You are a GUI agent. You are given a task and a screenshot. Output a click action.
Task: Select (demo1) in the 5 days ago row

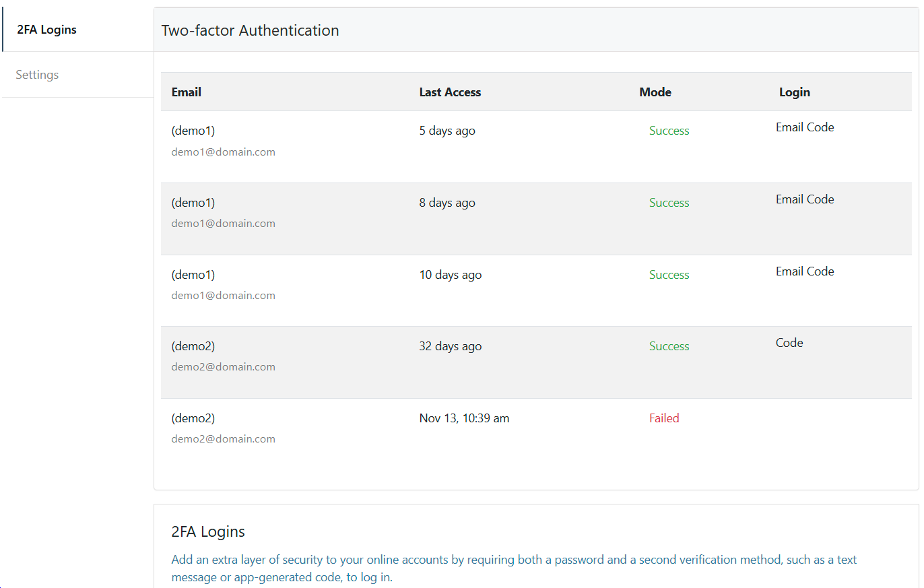(x=193, y=131)
